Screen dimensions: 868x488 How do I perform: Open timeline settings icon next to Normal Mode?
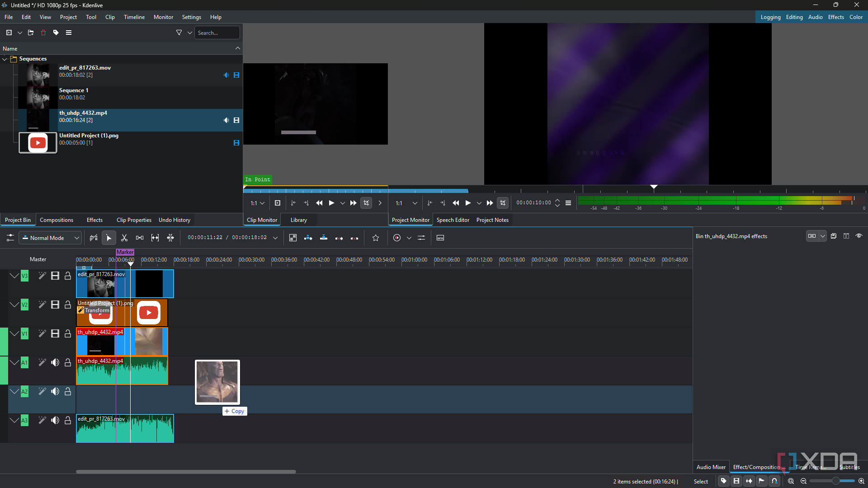coord(10,238)
